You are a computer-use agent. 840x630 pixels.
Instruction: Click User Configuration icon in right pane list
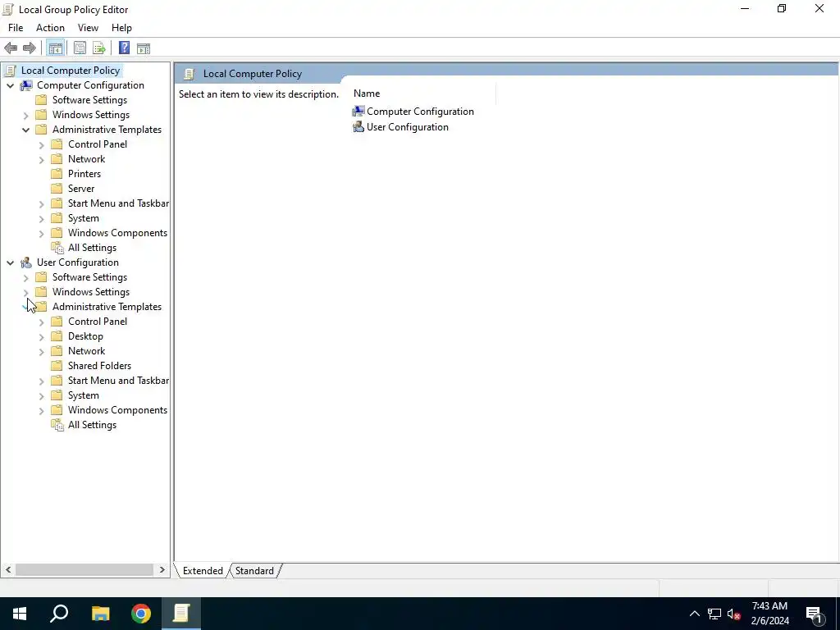tap(358, 127)
